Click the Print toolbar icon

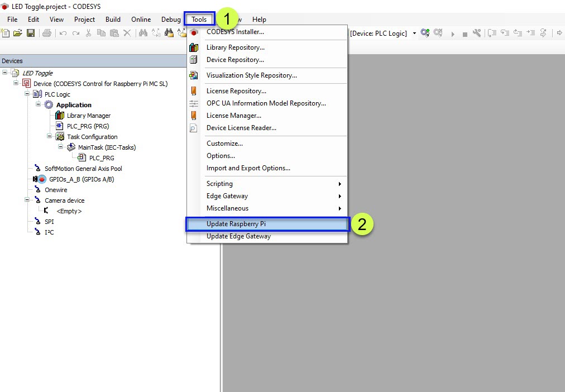click(x=47, y=34)
